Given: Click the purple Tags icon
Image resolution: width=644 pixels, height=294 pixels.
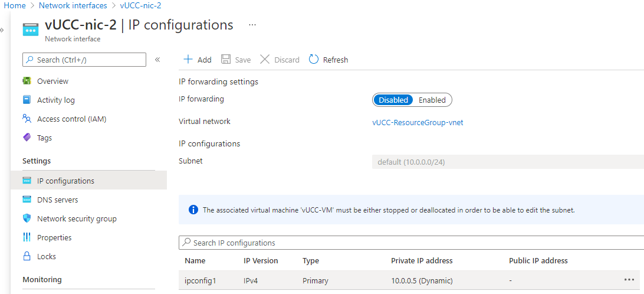Looking at the screenshot, I should click(x=27, y=138).
